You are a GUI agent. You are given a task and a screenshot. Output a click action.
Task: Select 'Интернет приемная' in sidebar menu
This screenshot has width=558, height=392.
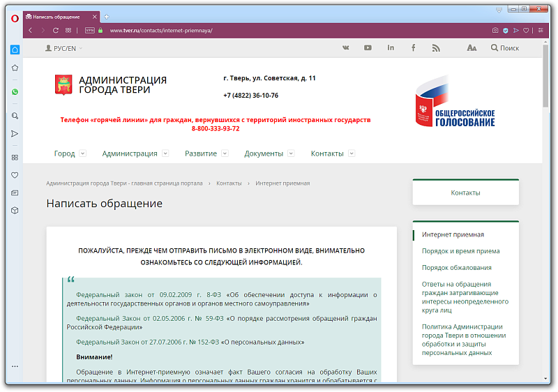pyautogui.click(x=453, y=234)
